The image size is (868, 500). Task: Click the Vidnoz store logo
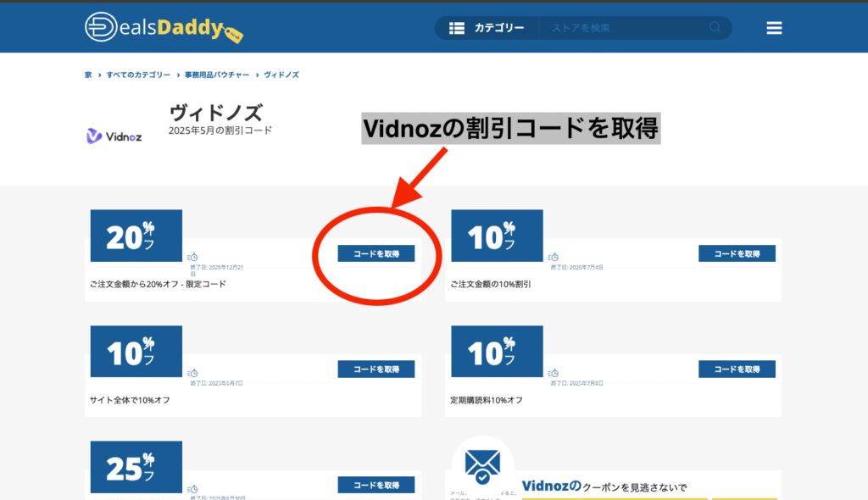point(114,136)
